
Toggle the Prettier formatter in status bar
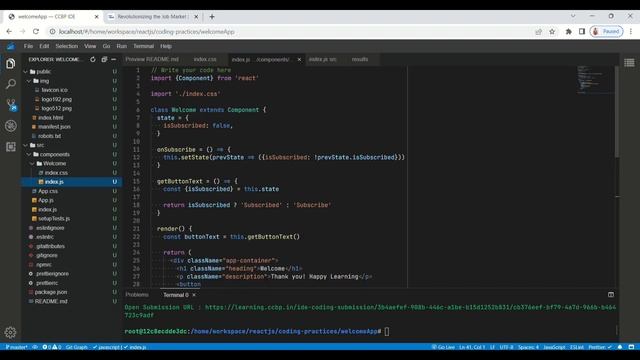coord(600,347)
